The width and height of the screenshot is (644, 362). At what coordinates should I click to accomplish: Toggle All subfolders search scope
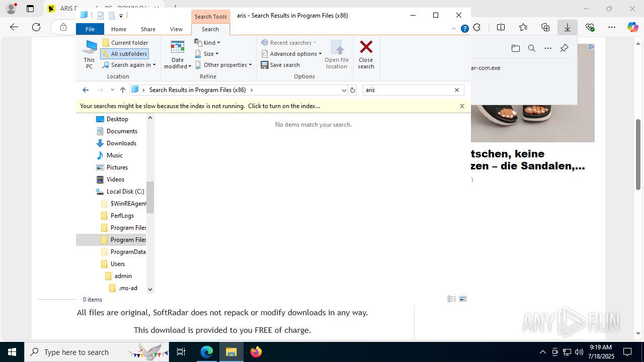point(124,54)
